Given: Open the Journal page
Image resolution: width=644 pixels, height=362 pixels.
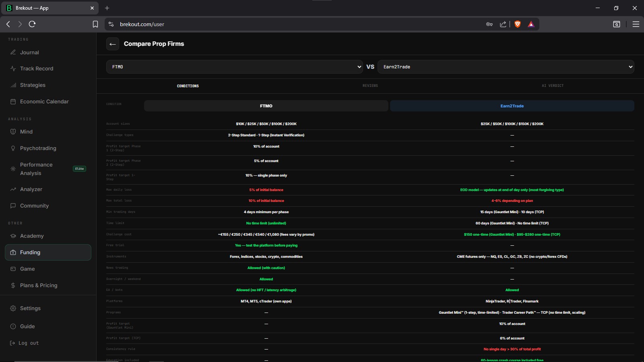Looking at the screenshot, I should point(48,52).
